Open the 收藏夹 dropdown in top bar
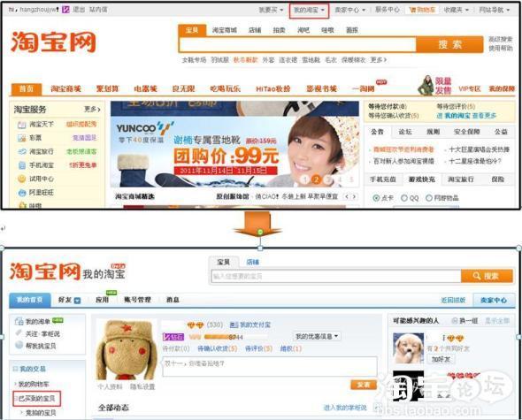 point(456,10)
